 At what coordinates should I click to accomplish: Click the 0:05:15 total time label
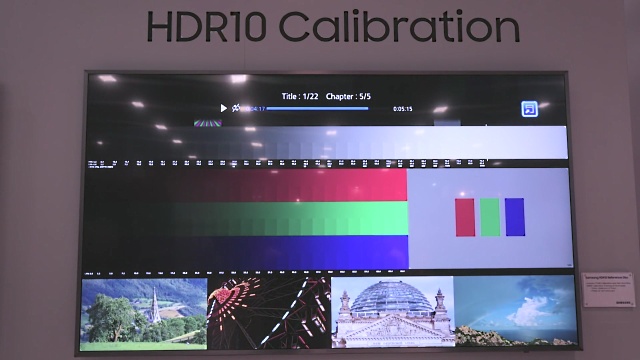tap(402, 109)
